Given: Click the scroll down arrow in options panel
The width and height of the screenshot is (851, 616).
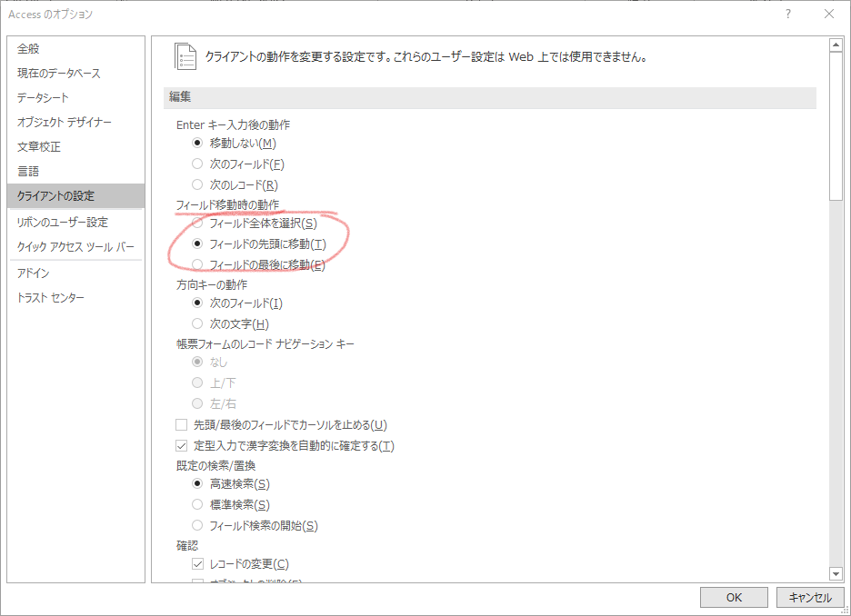Looking at the screenshot, I should coord(836,573).
